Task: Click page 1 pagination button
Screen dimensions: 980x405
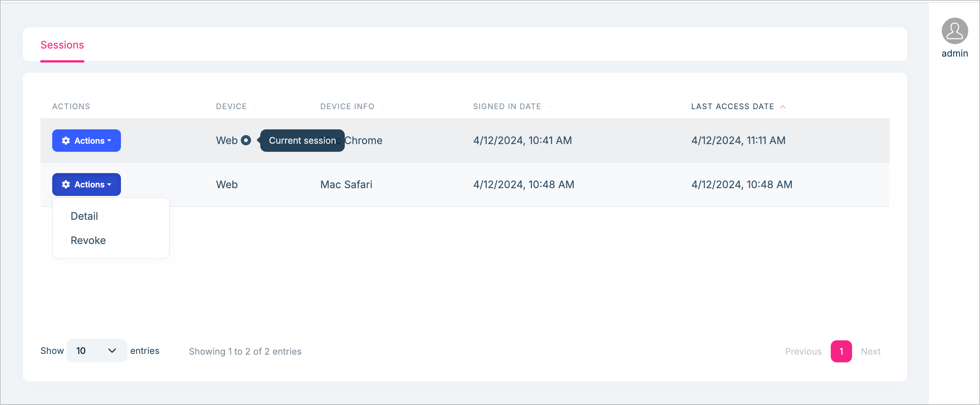Action: pyautogui.click(x=841, y=351)
